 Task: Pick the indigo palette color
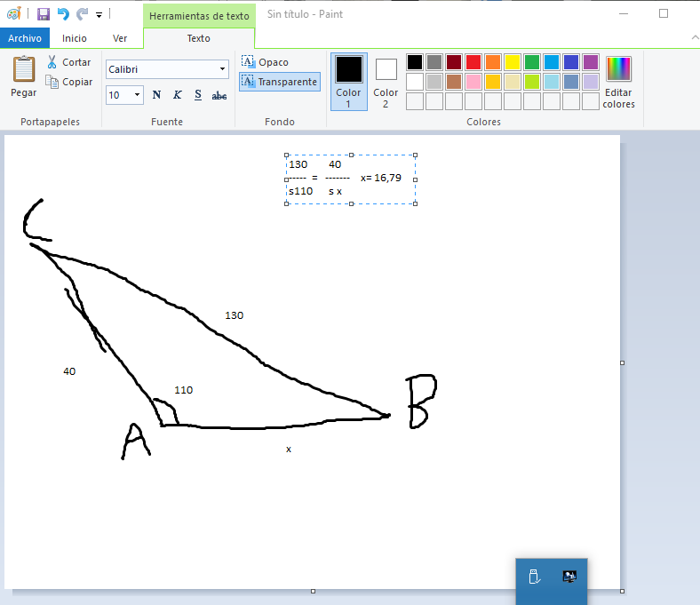pos(571,62)
